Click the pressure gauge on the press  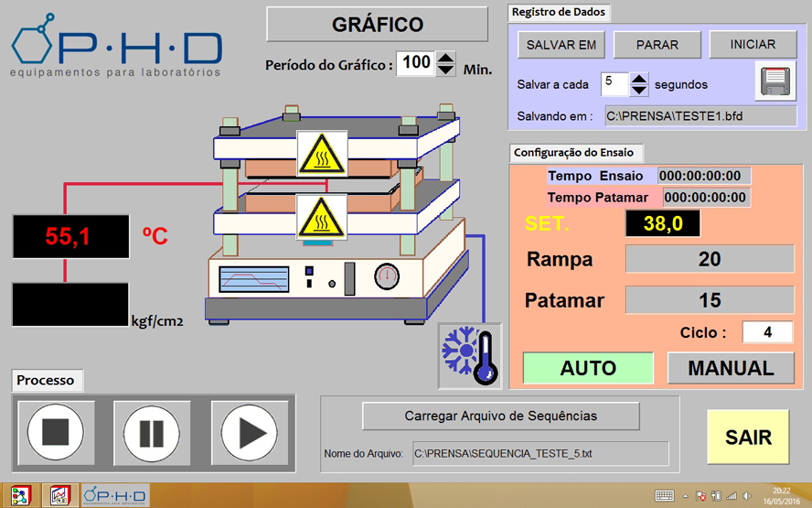pos(387,275)
